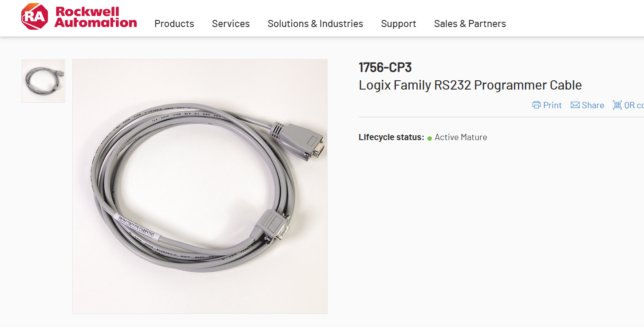This screenshot has width=644, height=329.
Task: Click the QR code icon
Action: point(617,105)
